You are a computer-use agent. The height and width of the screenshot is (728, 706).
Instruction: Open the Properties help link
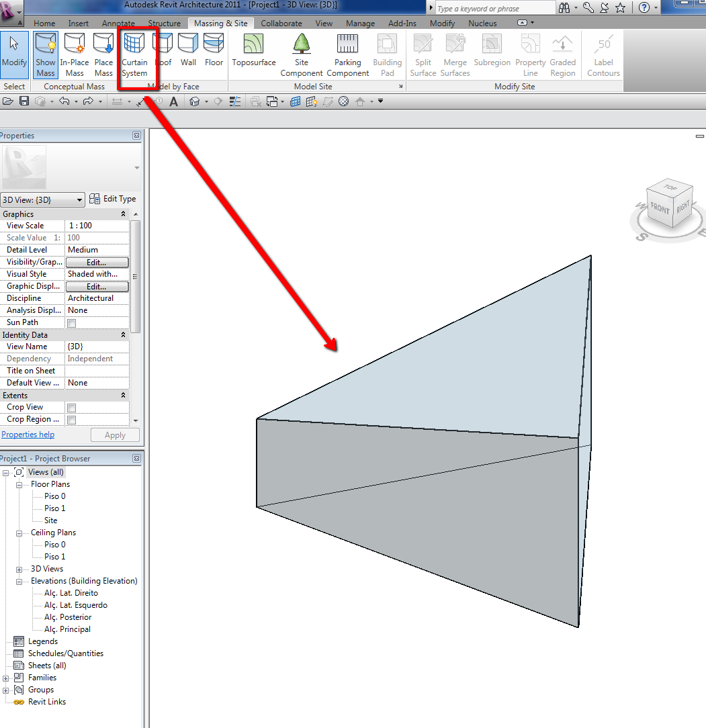28,434
